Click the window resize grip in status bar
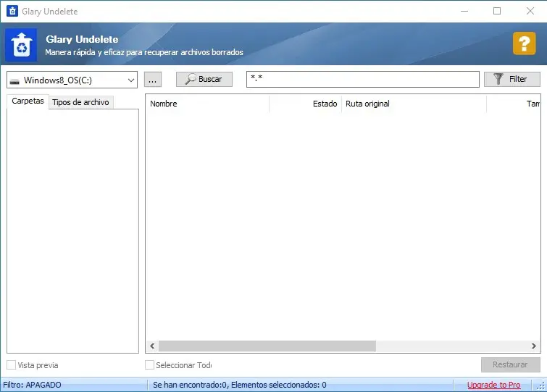Screen dimensions: 547x392 click(x=540, y=385)
